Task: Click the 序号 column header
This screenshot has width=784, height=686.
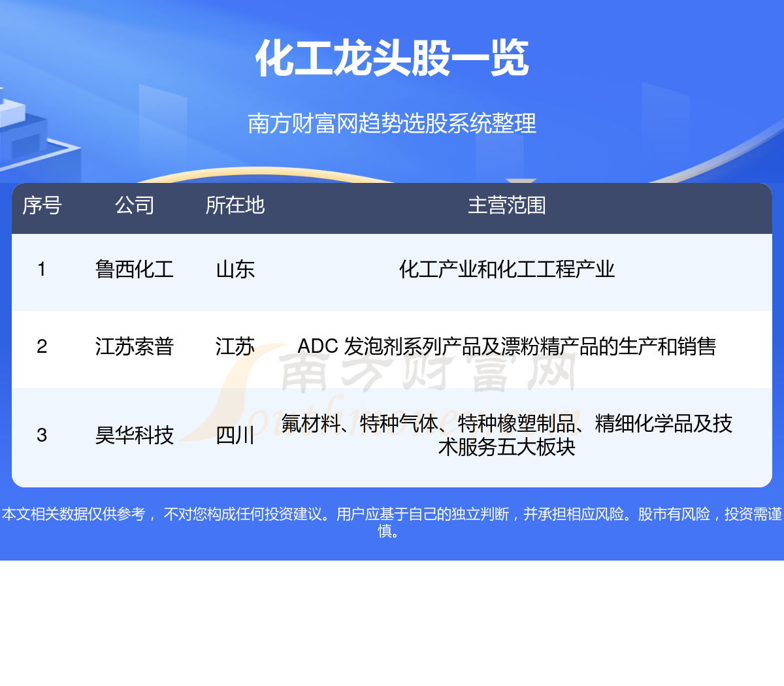Action: tap(42, 205)
